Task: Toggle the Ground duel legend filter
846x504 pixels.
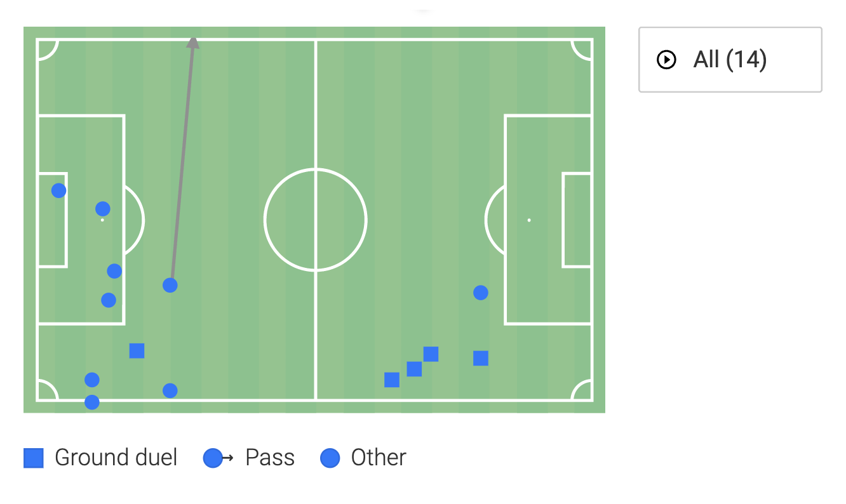Action: pos(100,458)
